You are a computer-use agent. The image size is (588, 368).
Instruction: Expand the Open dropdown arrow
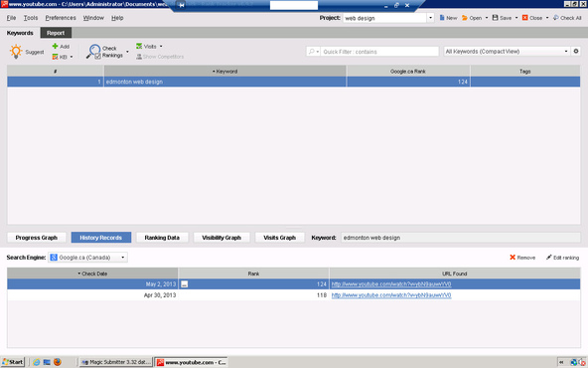coord(487,18)
